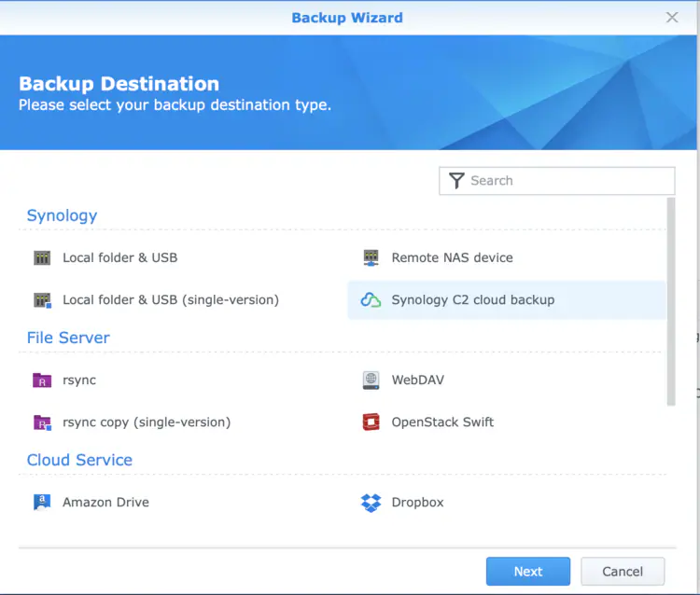Image resolution: width=700 pixels, height=595 pixels.
Task: Click the Amazon Drive icon
Action: [x=42, y=503]
